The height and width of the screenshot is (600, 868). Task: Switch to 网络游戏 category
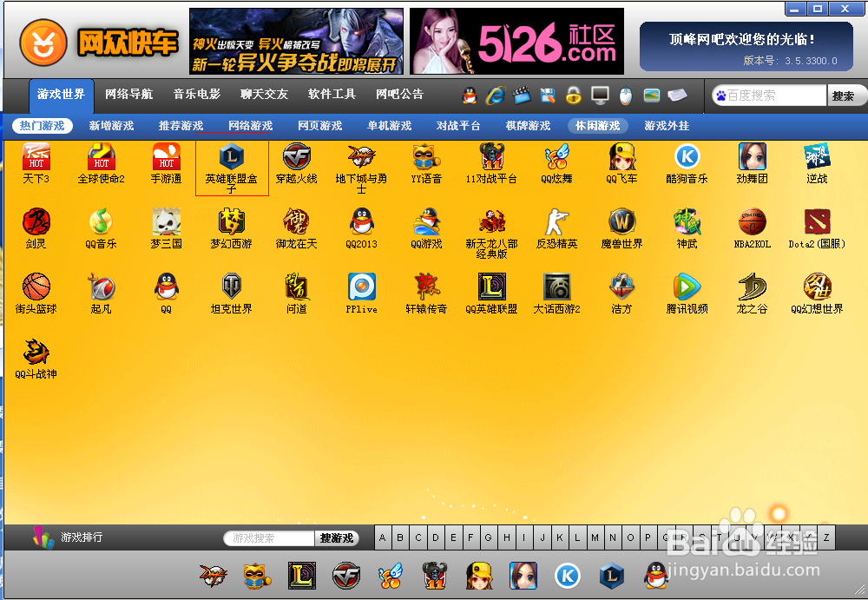(250, 126)
